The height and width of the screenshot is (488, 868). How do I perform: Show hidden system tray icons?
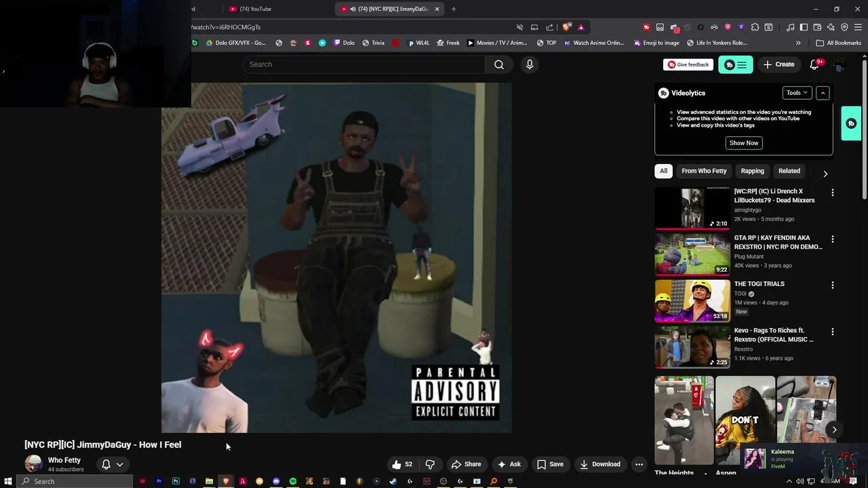(x=789, y=481)
